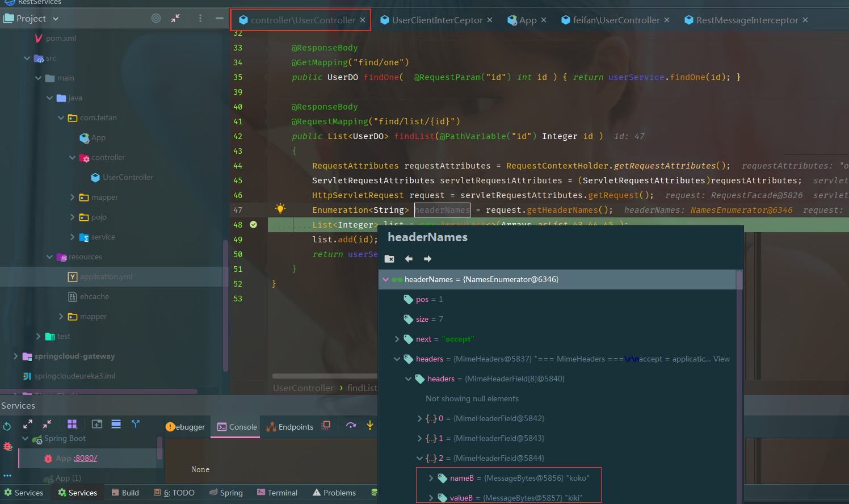Expand all in Services panel

coord(28,424)
